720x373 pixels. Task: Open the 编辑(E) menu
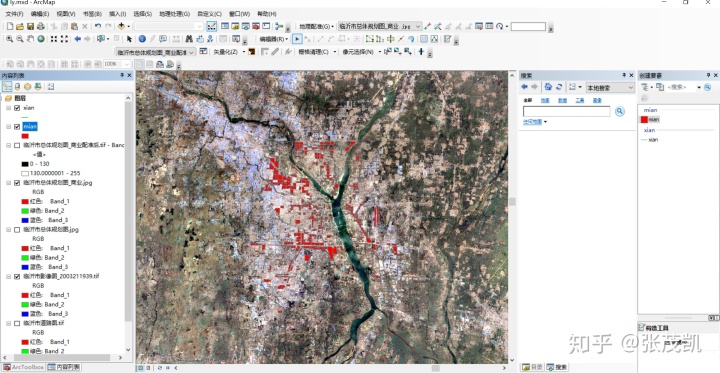pos(40,14)
